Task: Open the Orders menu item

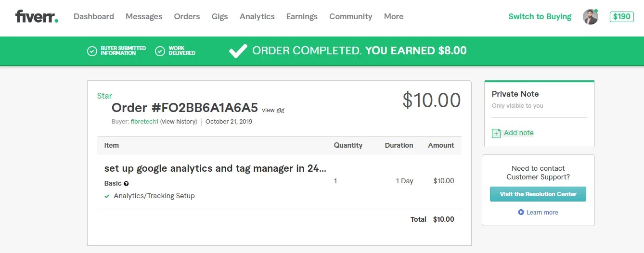Action: [x=187, y=16]
